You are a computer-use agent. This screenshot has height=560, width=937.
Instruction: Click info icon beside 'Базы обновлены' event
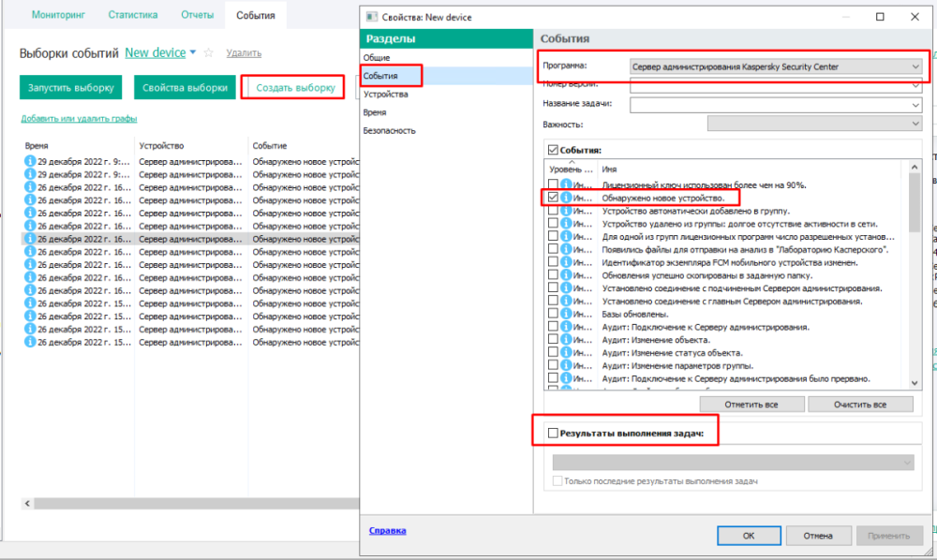566,315
